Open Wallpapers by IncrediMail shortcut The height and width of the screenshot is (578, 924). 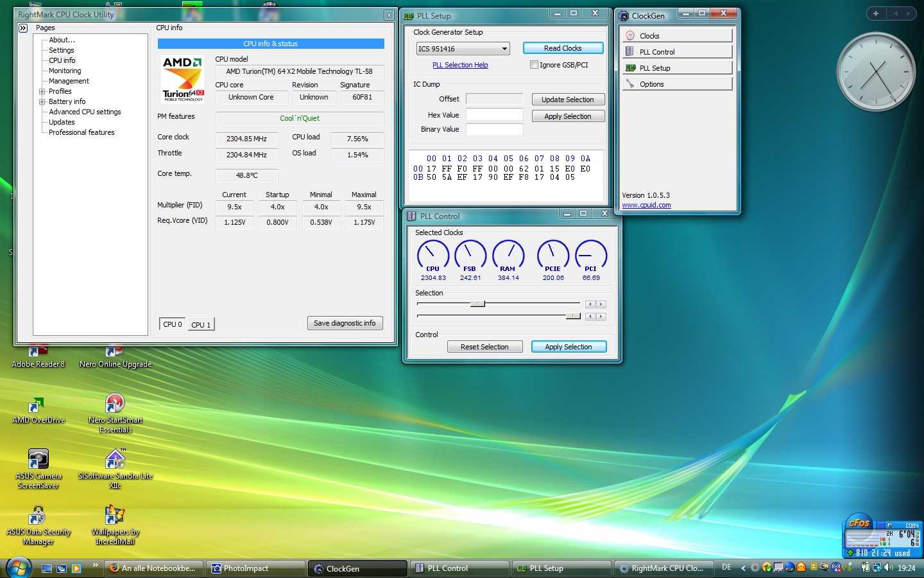pos(116,525)
